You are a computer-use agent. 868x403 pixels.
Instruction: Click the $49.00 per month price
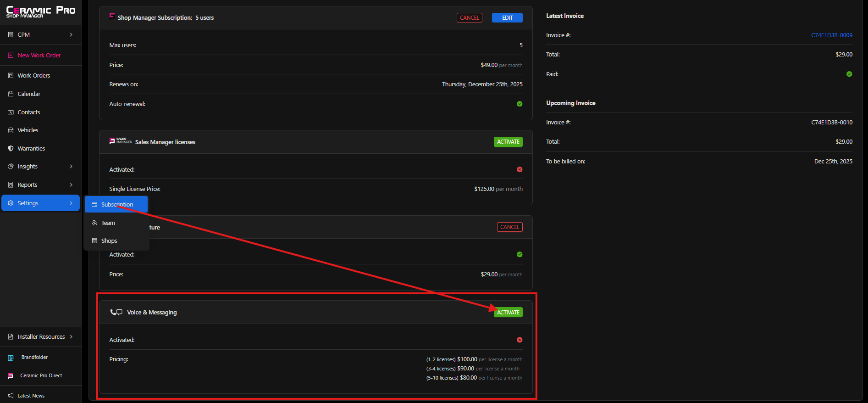(501, 65)
